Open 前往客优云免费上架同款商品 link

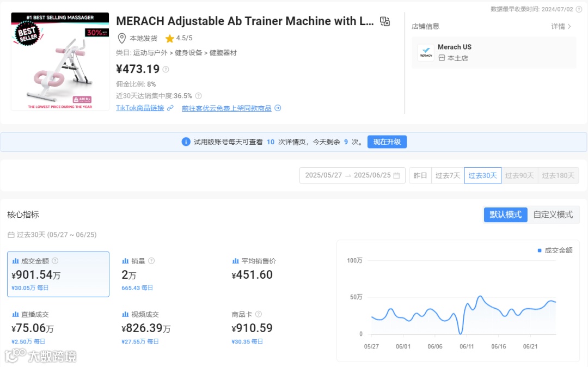226,108
